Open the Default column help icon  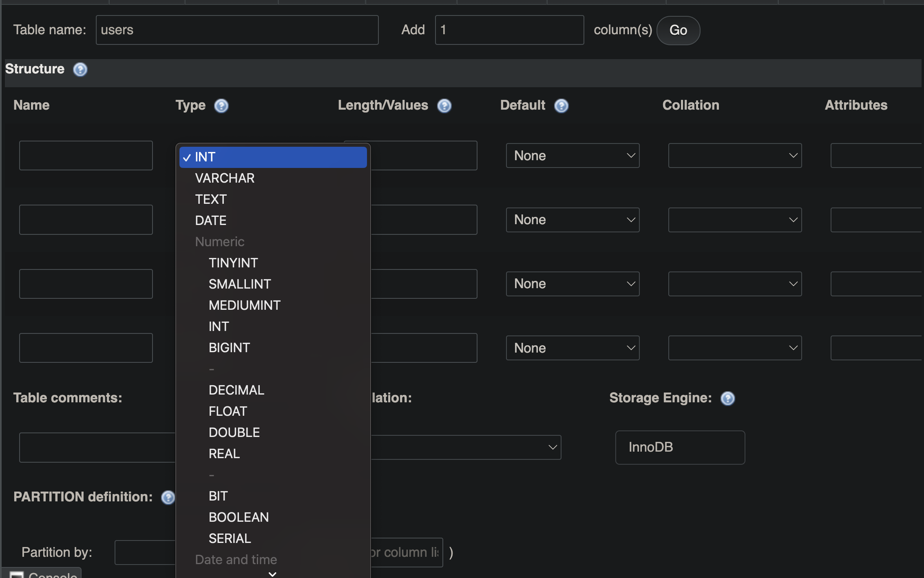coord(561,106)
